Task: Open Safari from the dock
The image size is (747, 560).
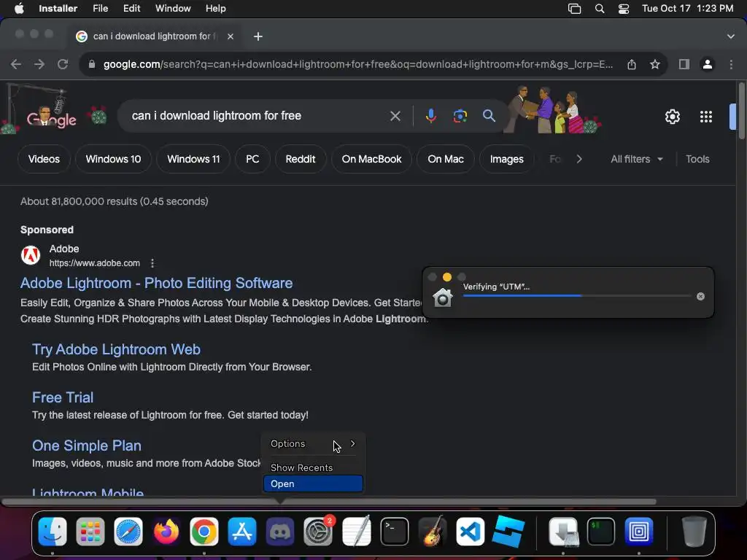Action: (128, 532)
